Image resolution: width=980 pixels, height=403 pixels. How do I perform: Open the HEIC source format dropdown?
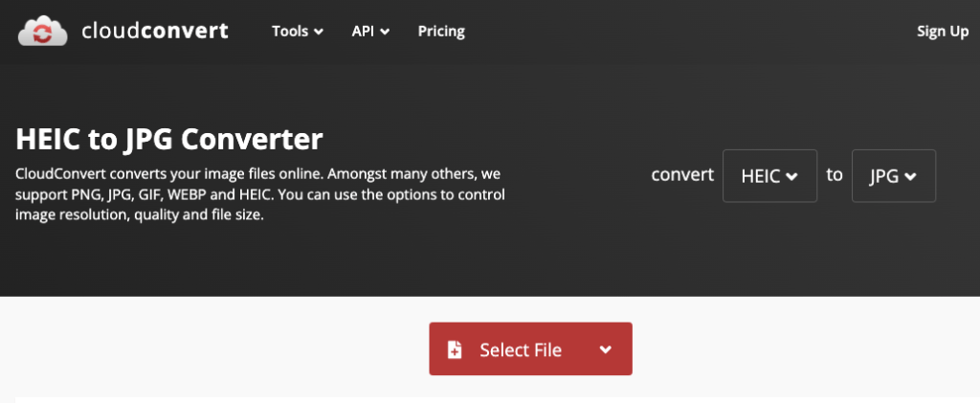click(x=770, y=175)
